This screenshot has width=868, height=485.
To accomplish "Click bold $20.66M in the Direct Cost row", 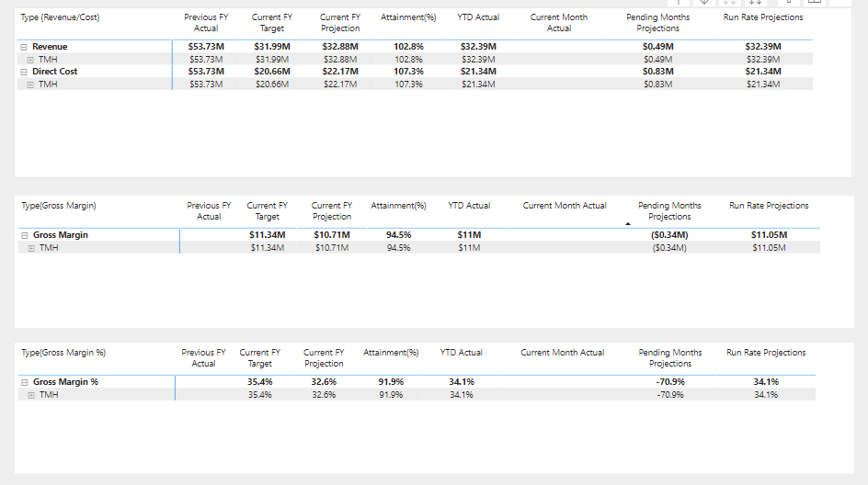I will [272, 72].
